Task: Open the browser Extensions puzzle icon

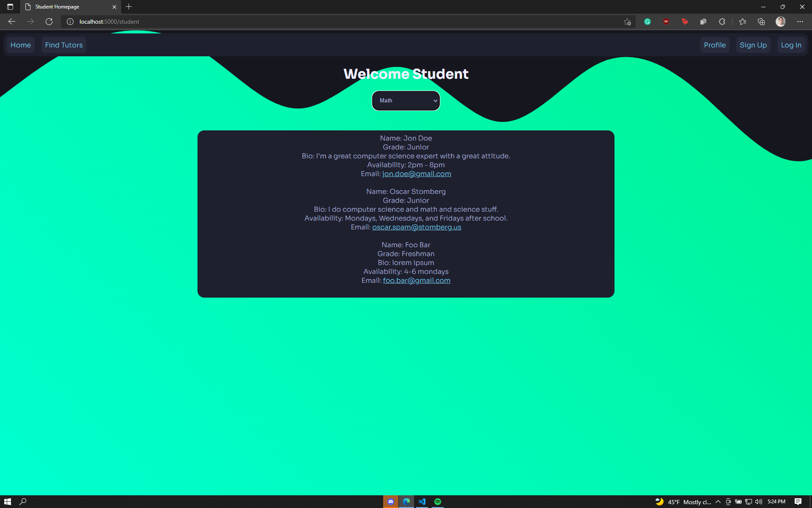Action: point(722,22)
